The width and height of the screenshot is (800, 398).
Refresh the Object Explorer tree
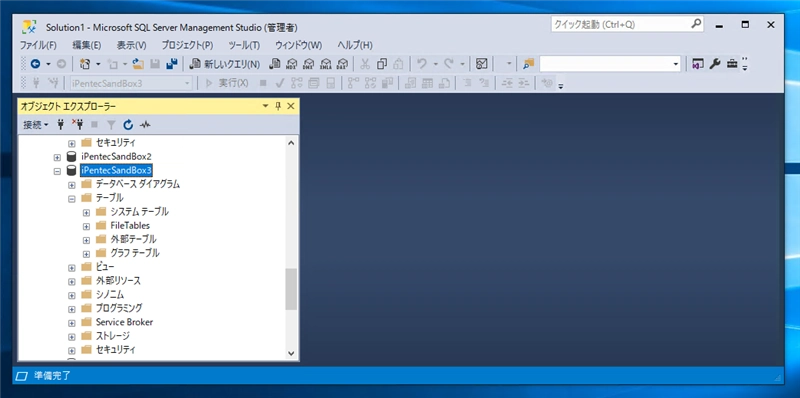tap(128, 125)
